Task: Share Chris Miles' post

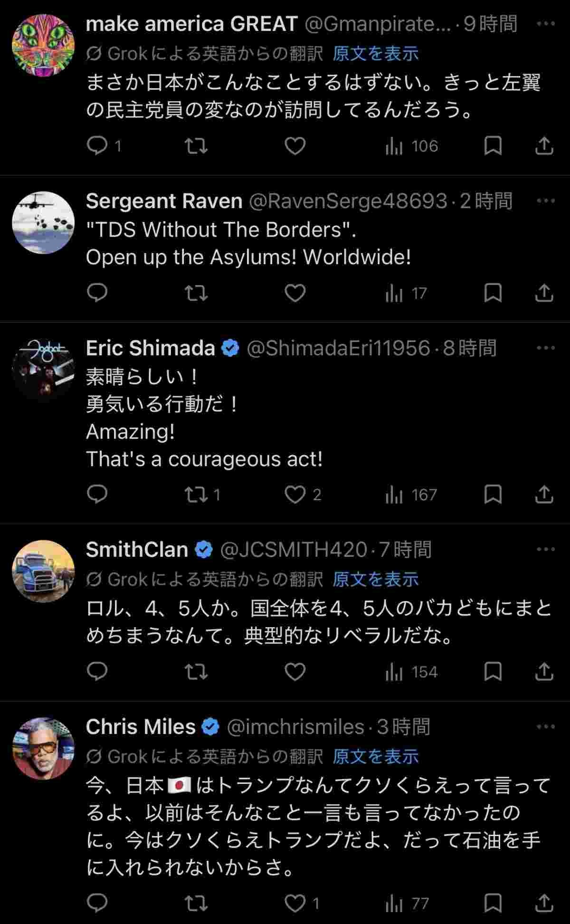Action: 544,903
